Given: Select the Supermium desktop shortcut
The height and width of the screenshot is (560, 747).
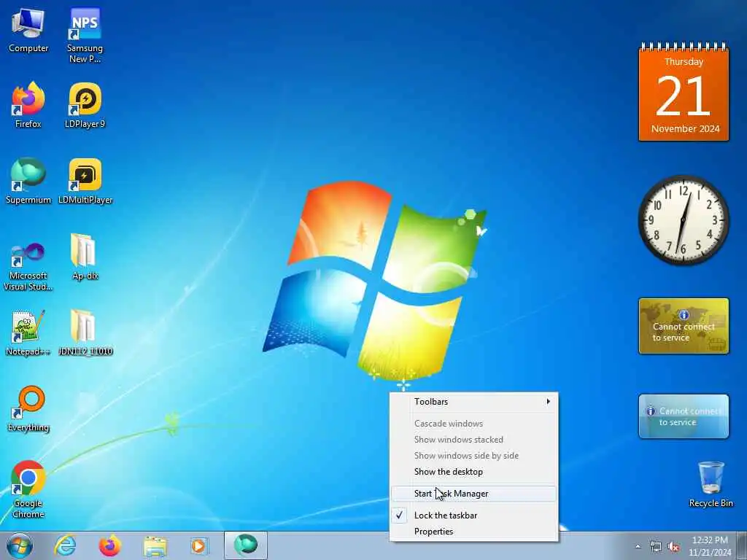Looking at the screenshot, I should tap(28, 182).
